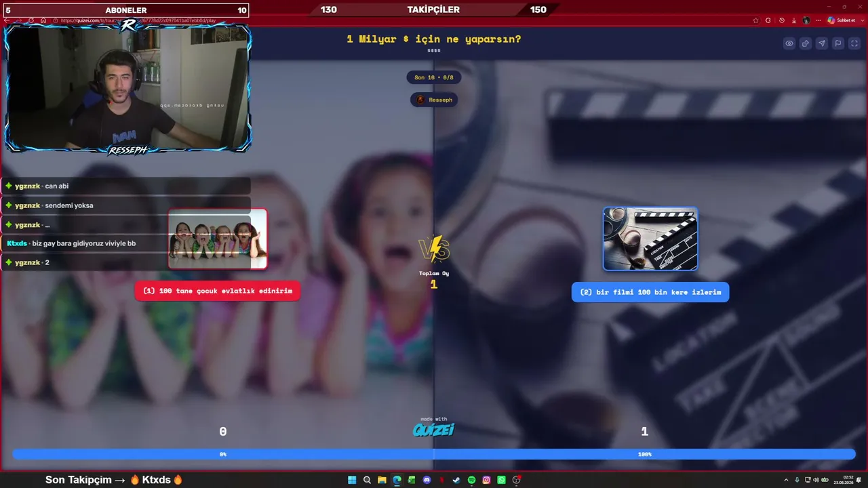Expand the chevron next to Sohbet et

tap(861, 20)
